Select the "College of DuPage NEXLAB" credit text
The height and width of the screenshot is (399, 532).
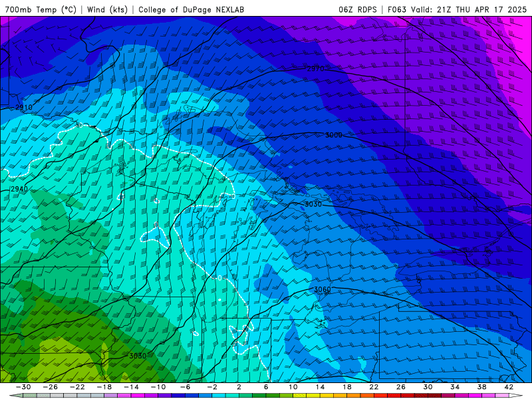tap(191, 9)
